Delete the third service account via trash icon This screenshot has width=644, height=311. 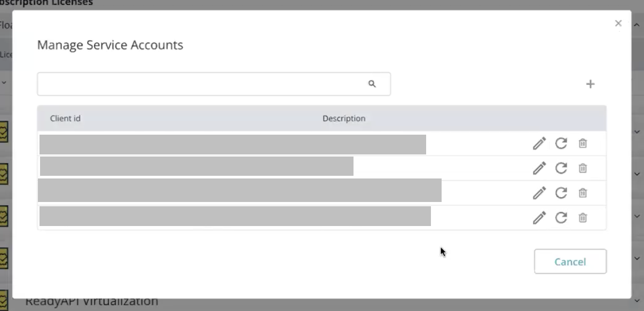[x=583, y=192]
